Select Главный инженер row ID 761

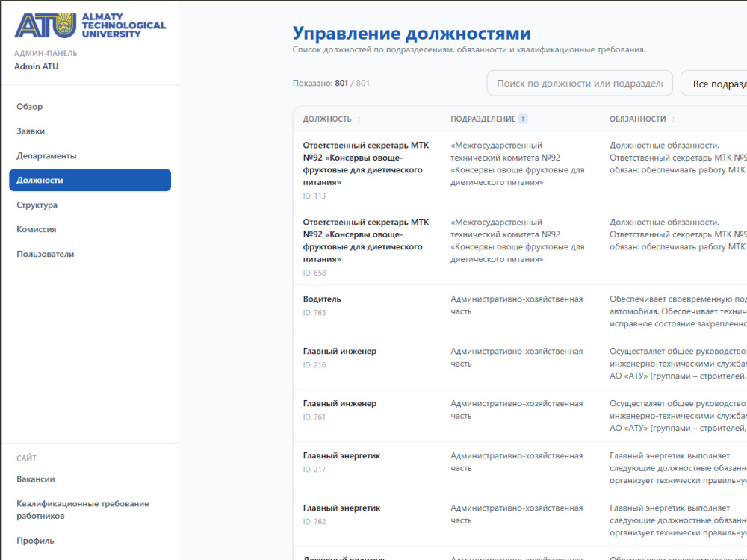520,416
